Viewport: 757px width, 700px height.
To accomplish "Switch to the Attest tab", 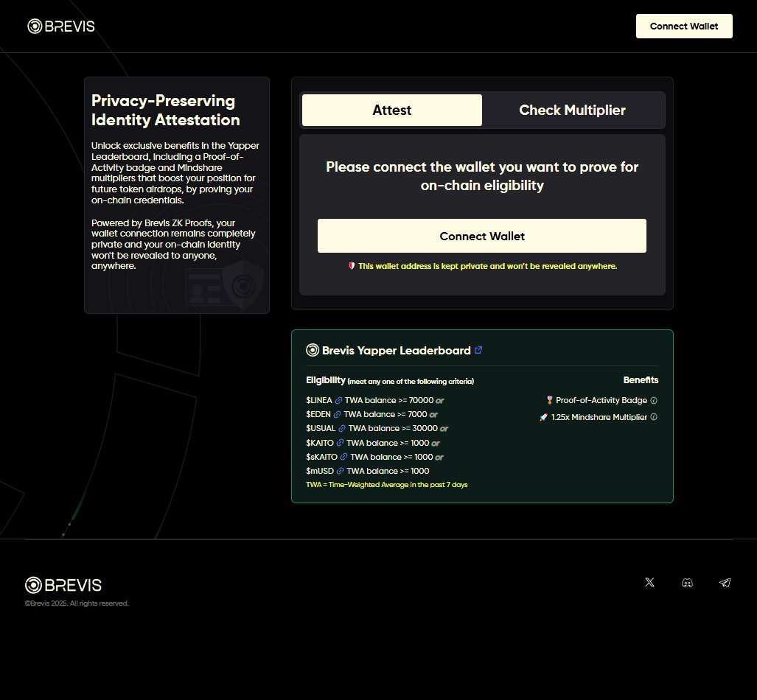I will (x=391, y=110).
